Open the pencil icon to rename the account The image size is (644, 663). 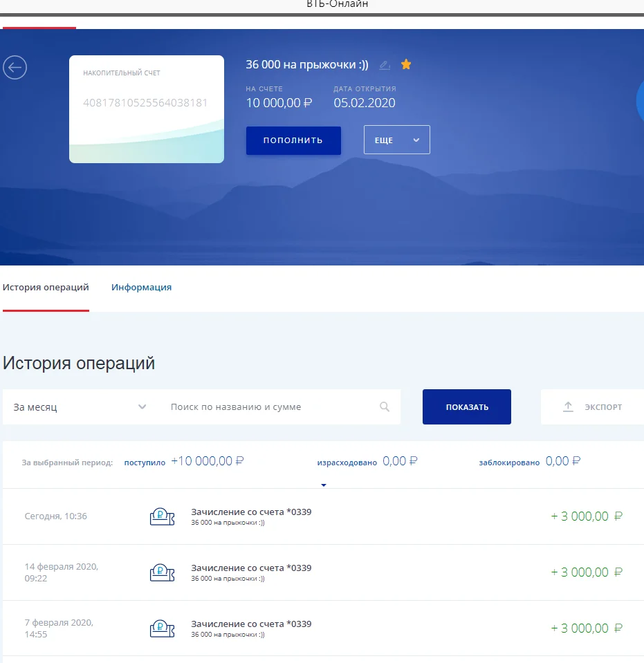click(x=385, y=64)
